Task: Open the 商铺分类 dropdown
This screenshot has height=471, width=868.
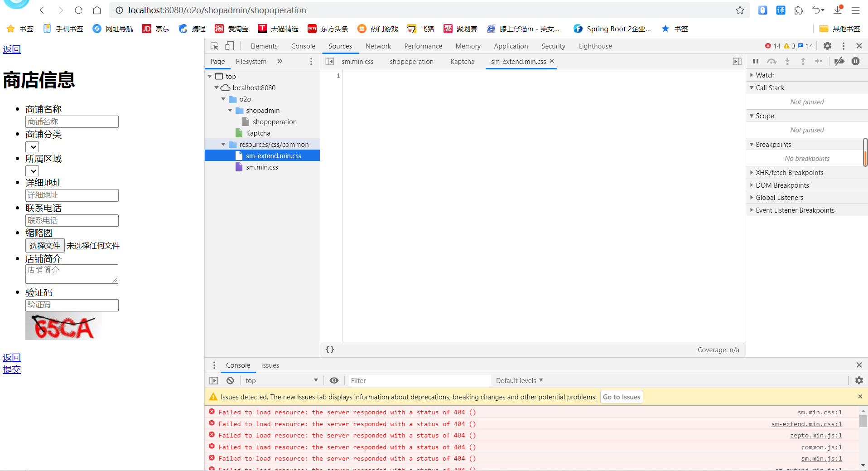Action: pyautogui.click(x=32, y=147)
